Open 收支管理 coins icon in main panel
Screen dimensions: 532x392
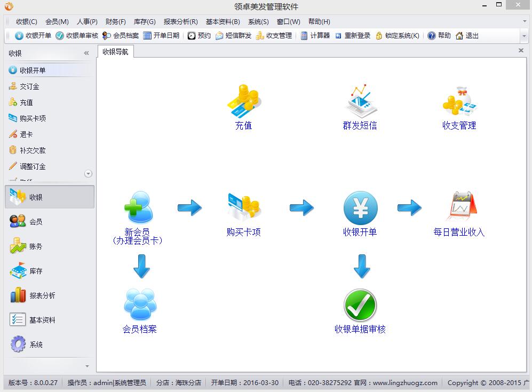click(459, 101)
